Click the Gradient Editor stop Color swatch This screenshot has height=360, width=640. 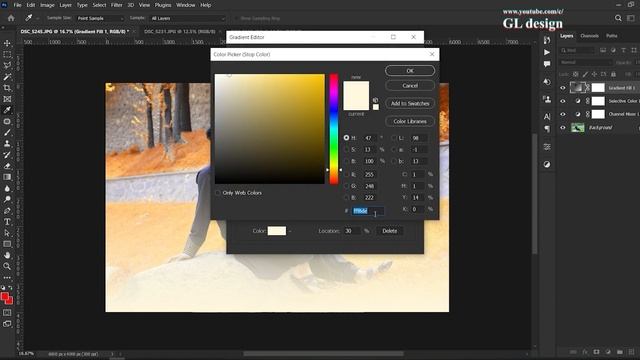(277, 231)
